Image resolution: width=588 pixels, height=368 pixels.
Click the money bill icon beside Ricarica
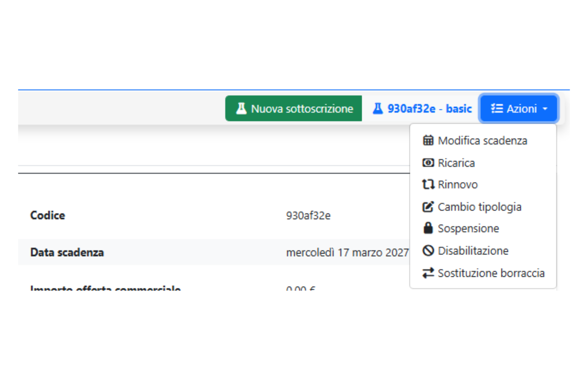tap(428, 163)
